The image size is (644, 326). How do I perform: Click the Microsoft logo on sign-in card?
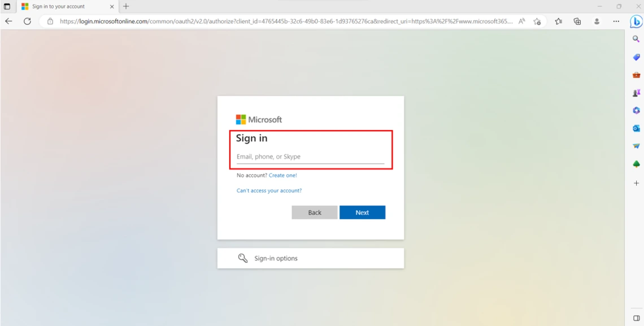tap(259, 119)
